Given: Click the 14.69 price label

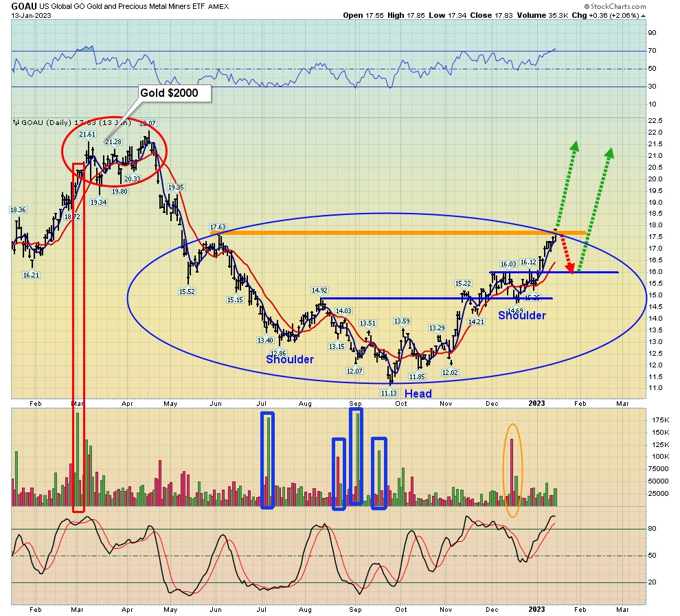Looking at the screenshot, I should 515,311.
